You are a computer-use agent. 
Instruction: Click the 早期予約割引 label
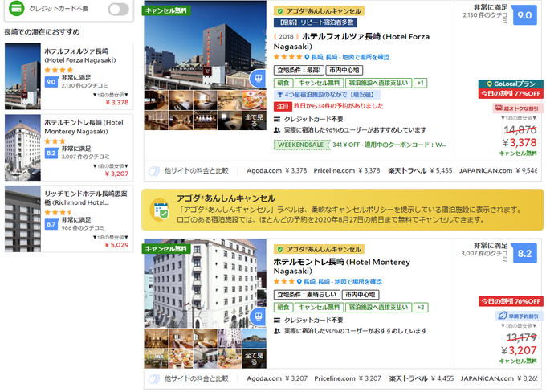(x=519, y=316)
